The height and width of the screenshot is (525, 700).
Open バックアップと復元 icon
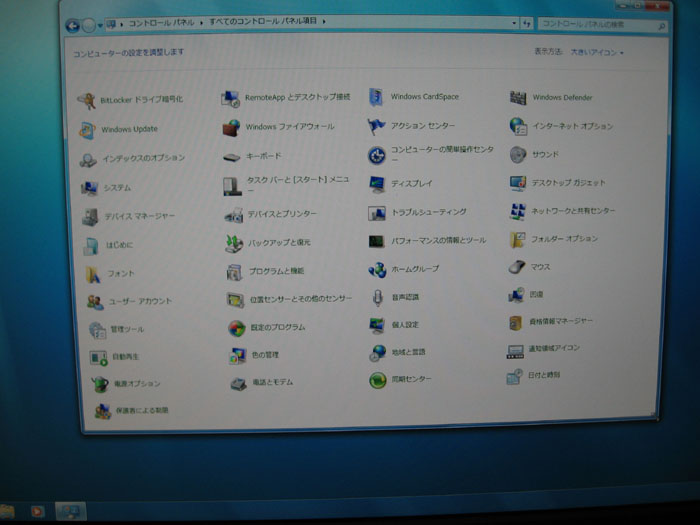pyautogui.click(x=234, y=244)
